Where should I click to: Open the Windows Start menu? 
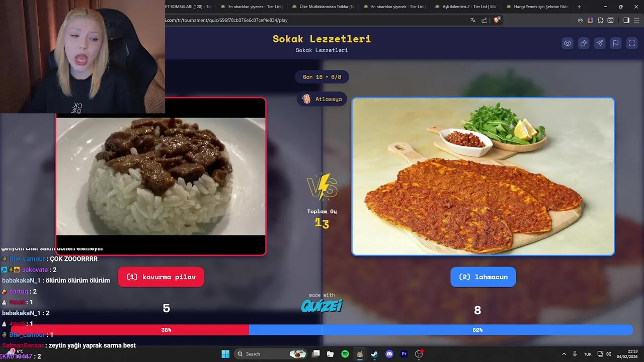[225, 354]
